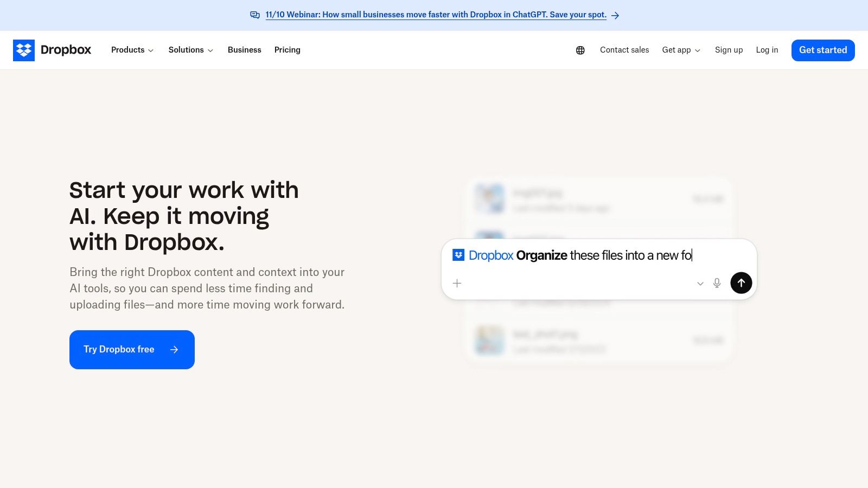Open the 11/10 Webinar announcement link

click(436, 15)
